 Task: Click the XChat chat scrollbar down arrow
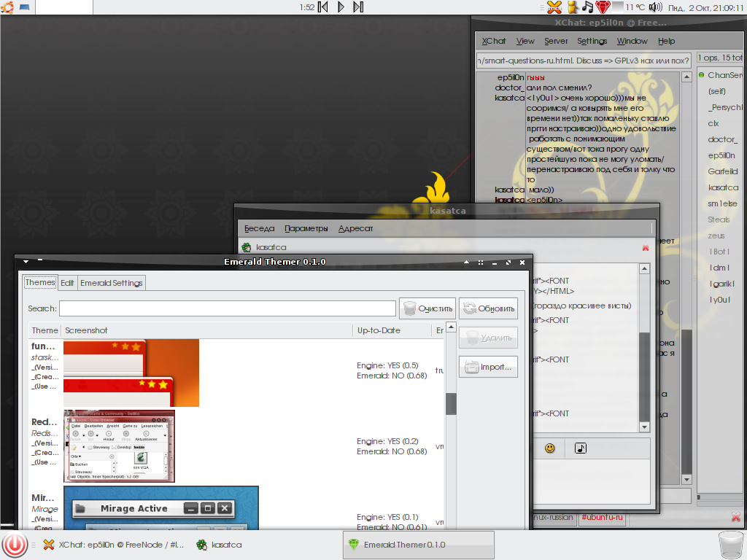point(686,480)
